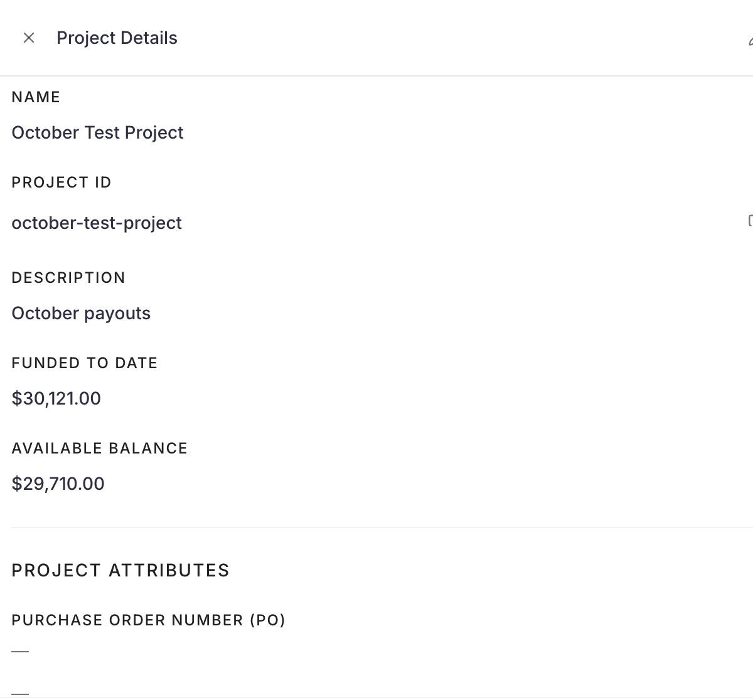Close the Project Details panel
Image resolution: width=753 pixels, height=700 pixels.
click(x=28, y=38)
